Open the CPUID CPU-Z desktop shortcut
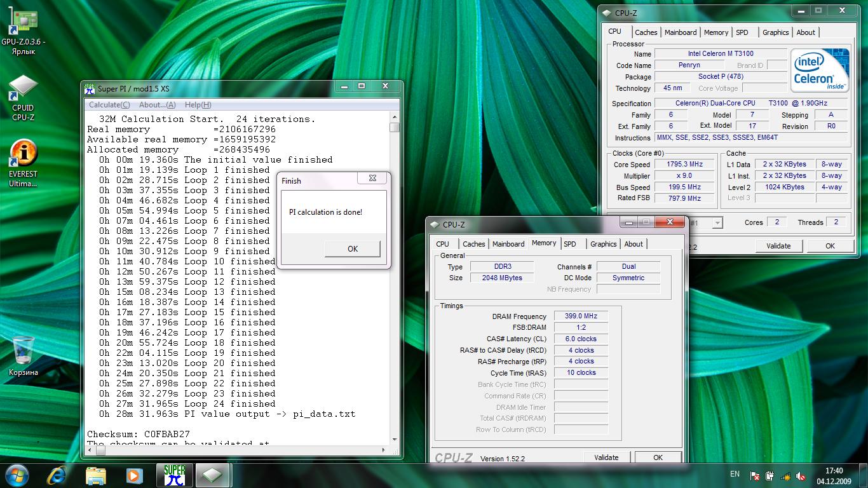 [x=23, y=98]
